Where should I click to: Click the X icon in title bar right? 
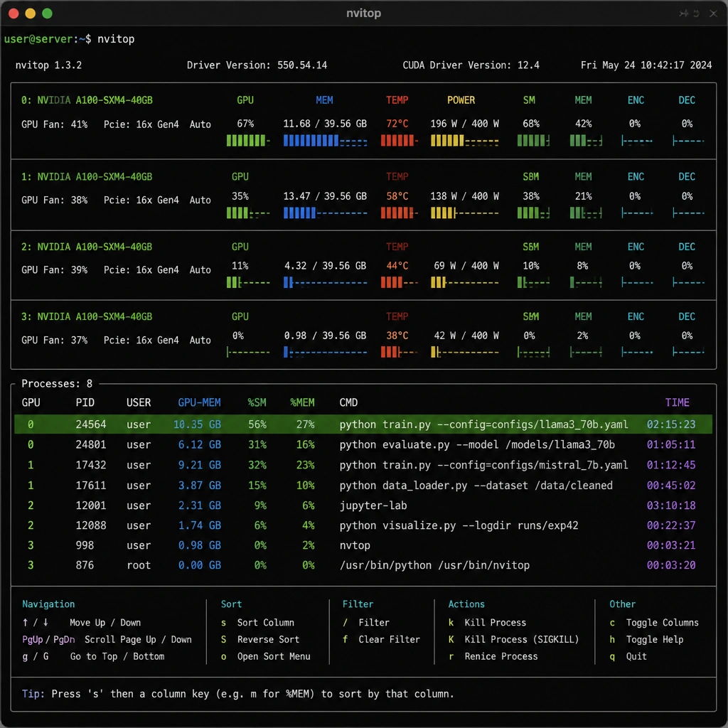(x=713, y=14)
